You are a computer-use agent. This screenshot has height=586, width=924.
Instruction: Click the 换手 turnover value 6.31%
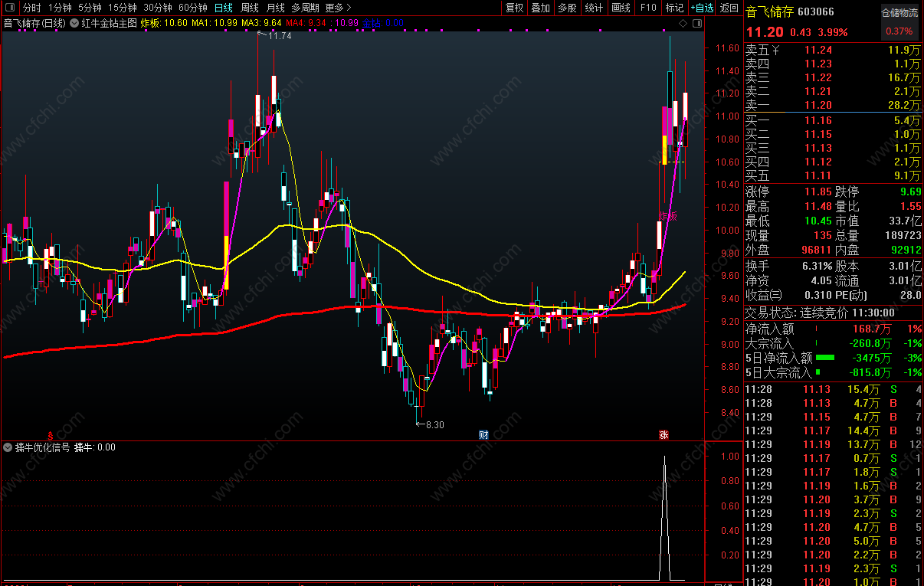[817, 267]
